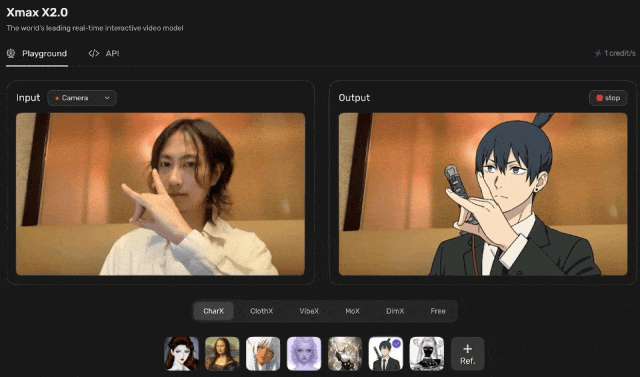
Task: Select the selected suited anime character thumbnail
Action: pos(386,353)
